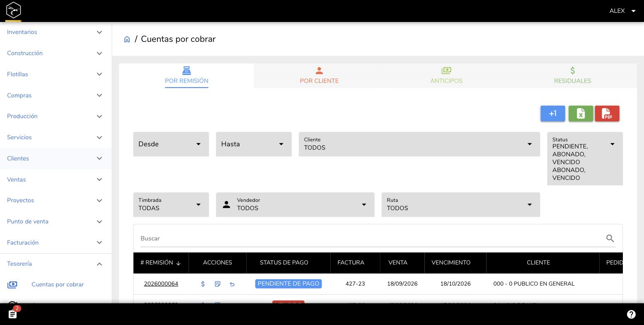Open the Desde date dropdown

171,144
